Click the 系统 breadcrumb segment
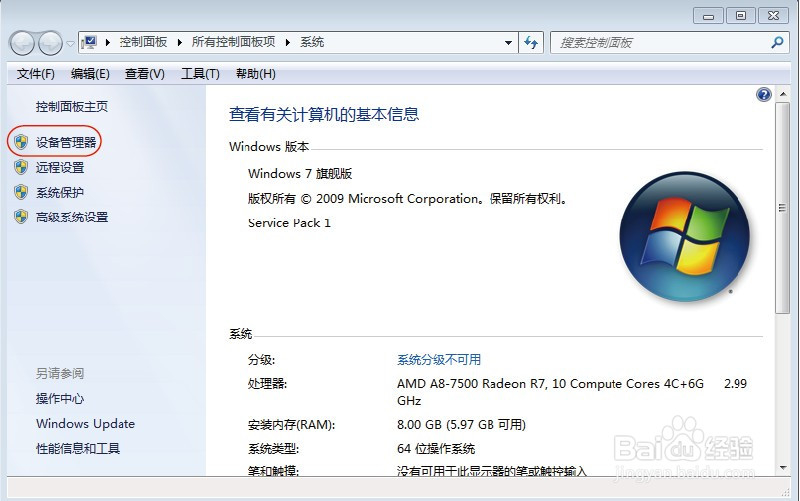The width and height of the screenshot is (800, 501). pos(312,42)
